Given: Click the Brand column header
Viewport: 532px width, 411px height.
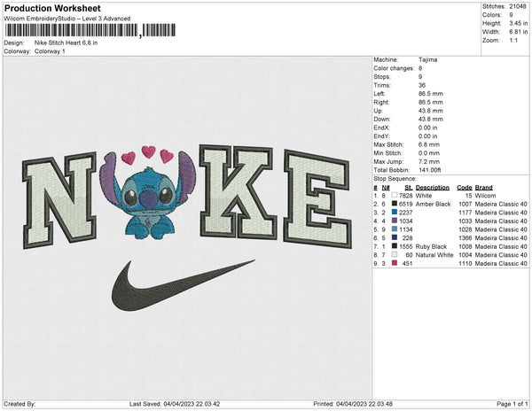Looking at the screenshot, I should [483, 188].
